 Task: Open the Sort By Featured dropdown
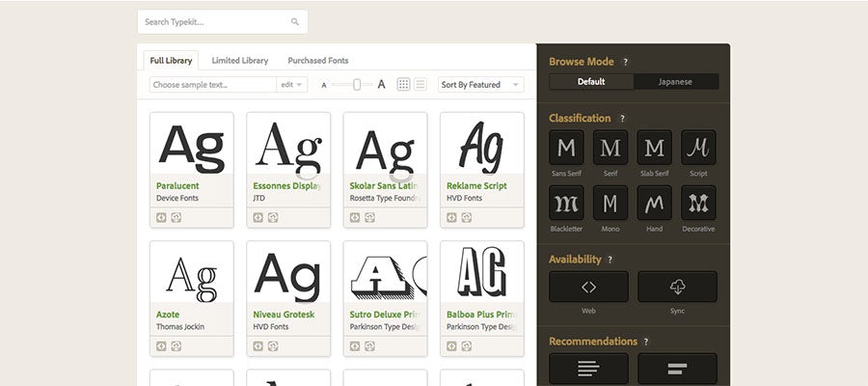tap(480, 85)
